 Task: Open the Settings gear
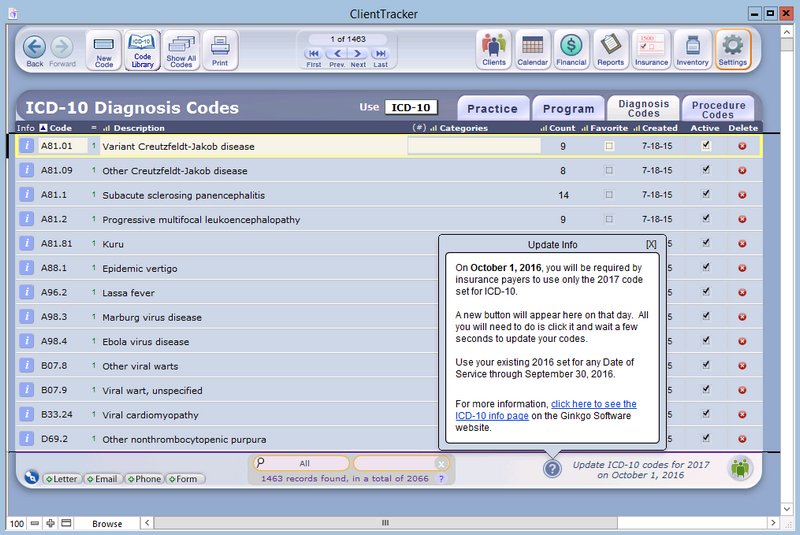pos(733,49)
